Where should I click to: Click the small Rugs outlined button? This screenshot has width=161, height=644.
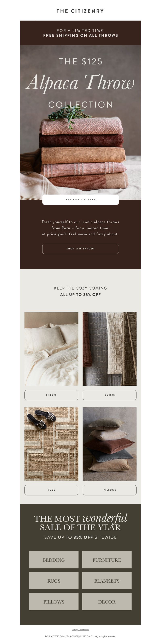point(51,490)
